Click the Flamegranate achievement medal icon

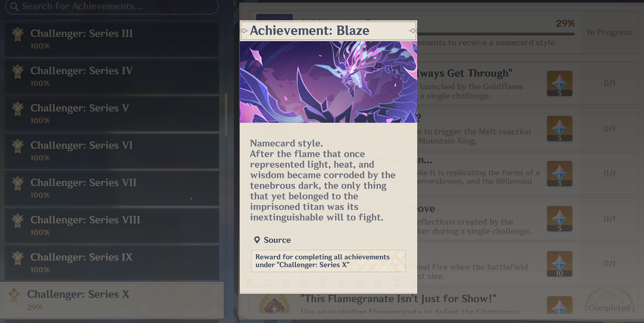[x=274, y=306]
